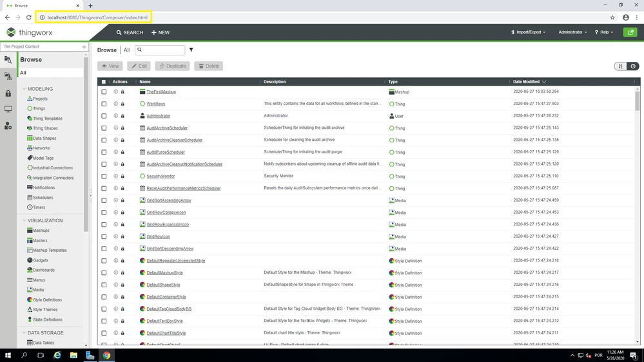Click the info icon for Administrator row
The width and height of the screenshot is (644, 362).
(x=116, y=116)
